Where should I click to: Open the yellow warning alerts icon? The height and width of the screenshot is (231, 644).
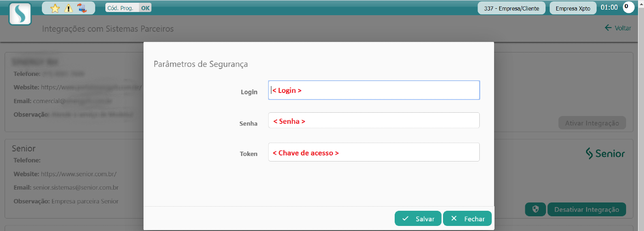pos(69,8)
